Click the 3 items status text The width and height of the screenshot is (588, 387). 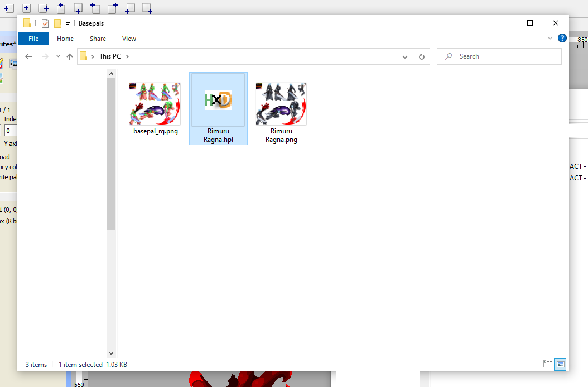[x=36, y=365]
